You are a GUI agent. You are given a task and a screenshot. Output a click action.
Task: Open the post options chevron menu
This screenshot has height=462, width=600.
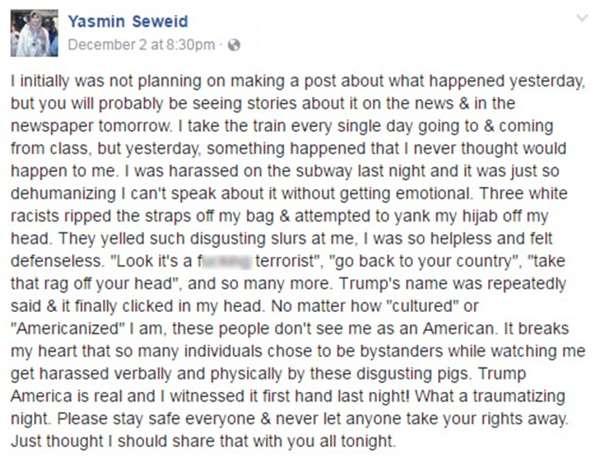pyautogui.click(x=582, y=18)
